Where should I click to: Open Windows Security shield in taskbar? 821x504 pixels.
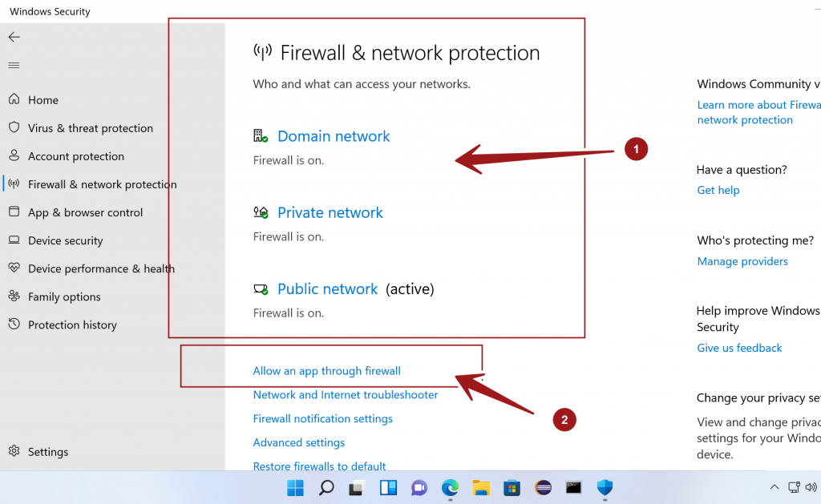tap(604, 488)
